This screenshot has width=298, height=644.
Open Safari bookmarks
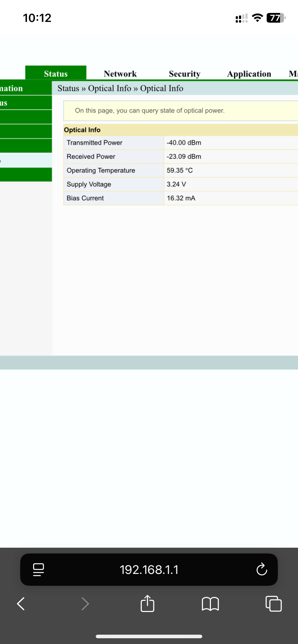[211, 604]
